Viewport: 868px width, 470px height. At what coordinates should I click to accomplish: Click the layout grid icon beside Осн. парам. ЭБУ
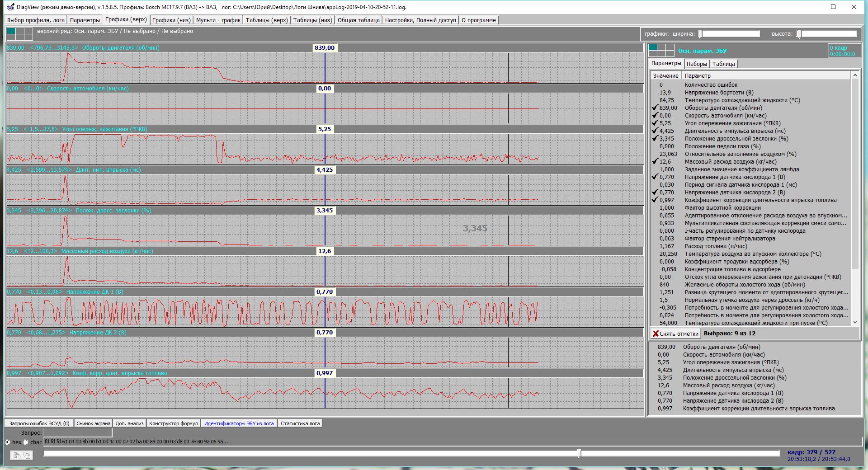pyautogui.click(x=661, y=51)
